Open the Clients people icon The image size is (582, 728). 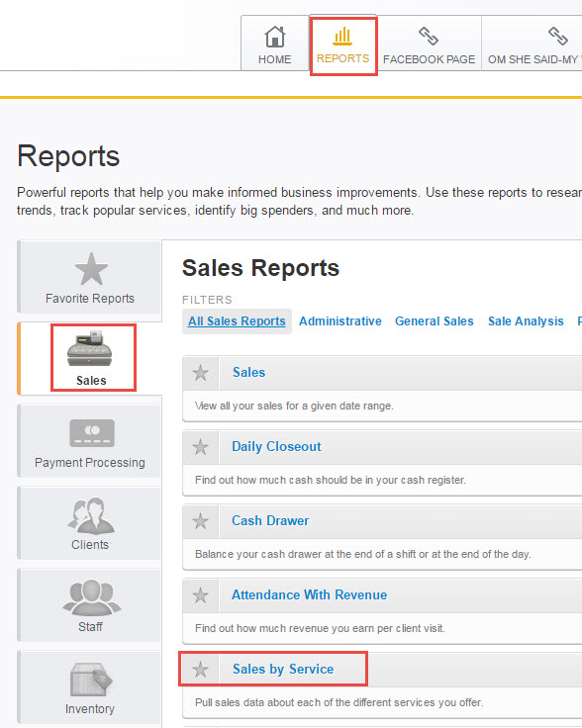pyautogui.click(x=91, y=515)
